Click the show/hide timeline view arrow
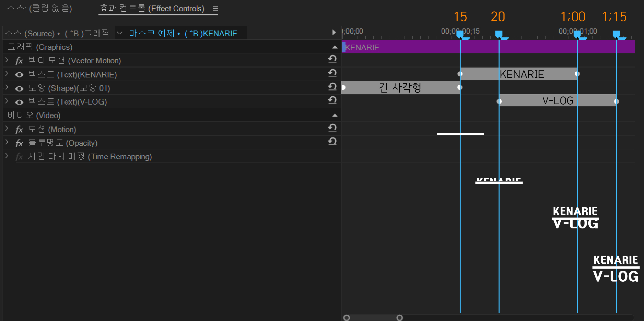The width and height of the screenshot is (644, 321). point(334,33)
